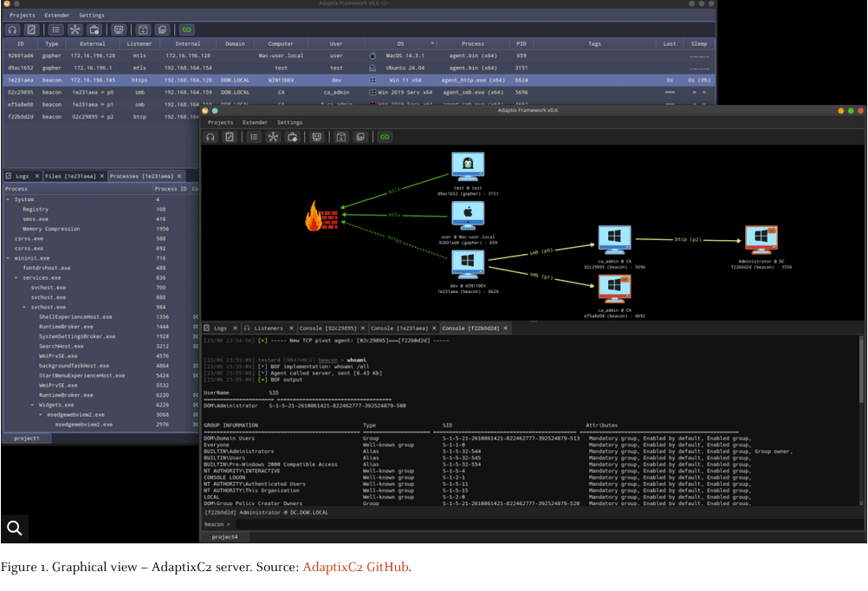Select the firewall node in the graph
The width and height of the screenshot is (868, 591).
(x=321, y=217)
